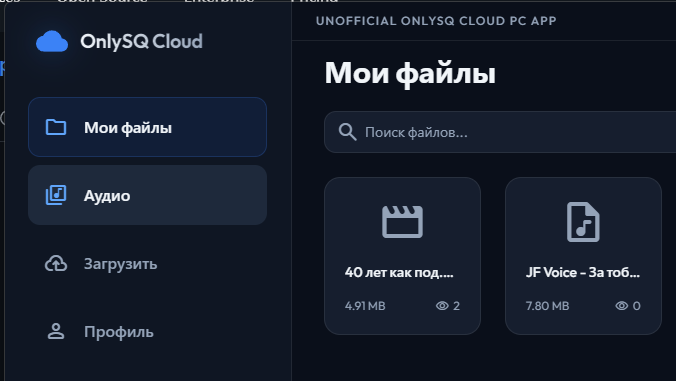Viewport: 676px width, 381px height.
Task: Click the eye views icon on JF Voice card
Action: pyautogui.click(x=622, y=306)
